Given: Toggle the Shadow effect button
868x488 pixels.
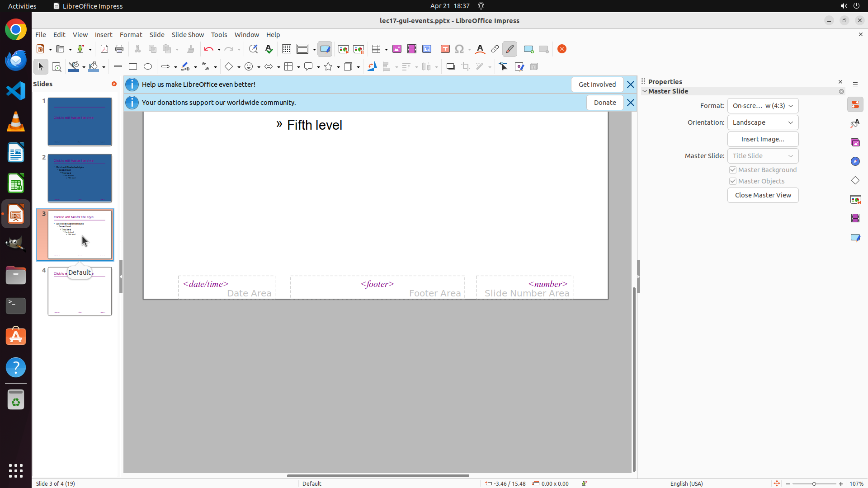Looking at the screenshot, I should coord(450,67).
